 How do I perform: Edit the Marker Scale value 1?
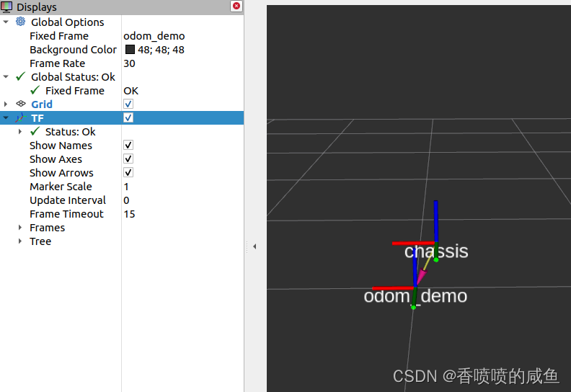126,187
